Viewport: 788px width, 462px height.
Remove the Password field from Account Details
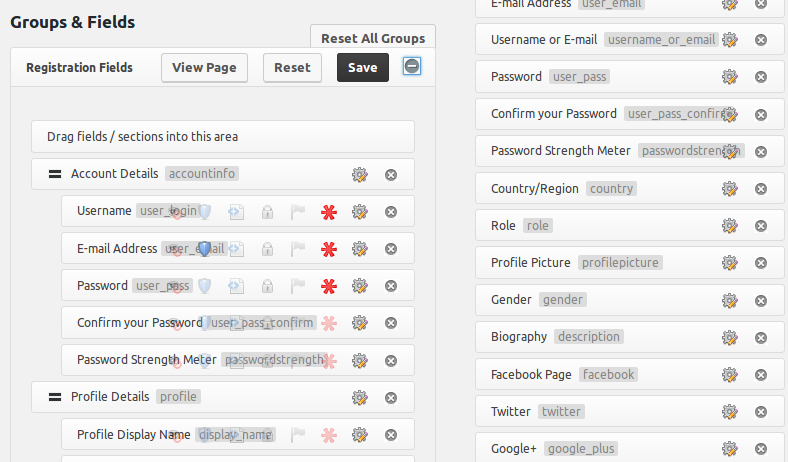pyautogui.click(x=391, y=286)
